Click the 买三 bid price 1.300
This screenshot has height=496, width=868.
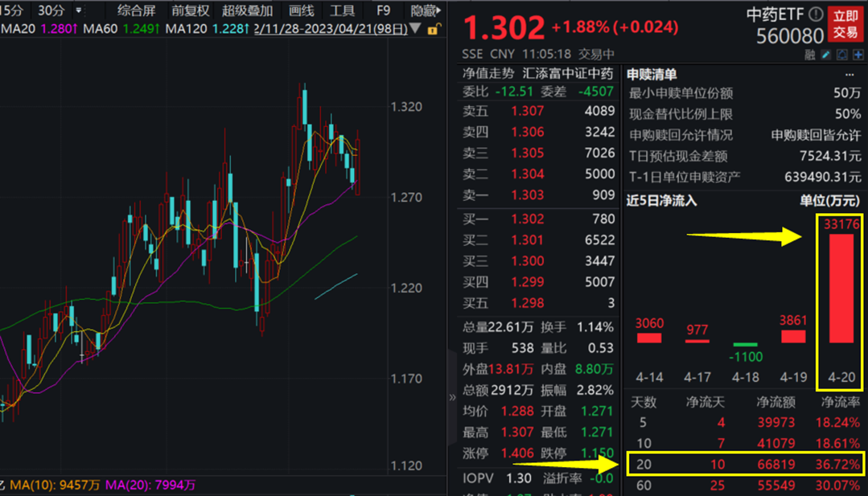pyautogui.click(x=527, y=261)
